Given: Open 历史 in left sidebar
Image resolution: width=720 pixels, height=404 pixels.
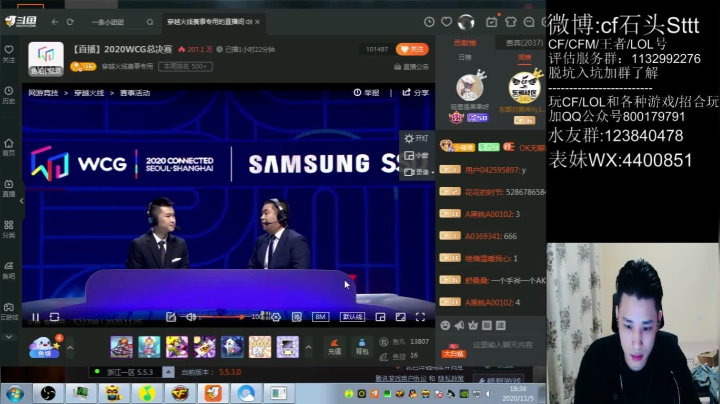Looking at the screenshot, I should pyautogui.click(x=9, y=95).
